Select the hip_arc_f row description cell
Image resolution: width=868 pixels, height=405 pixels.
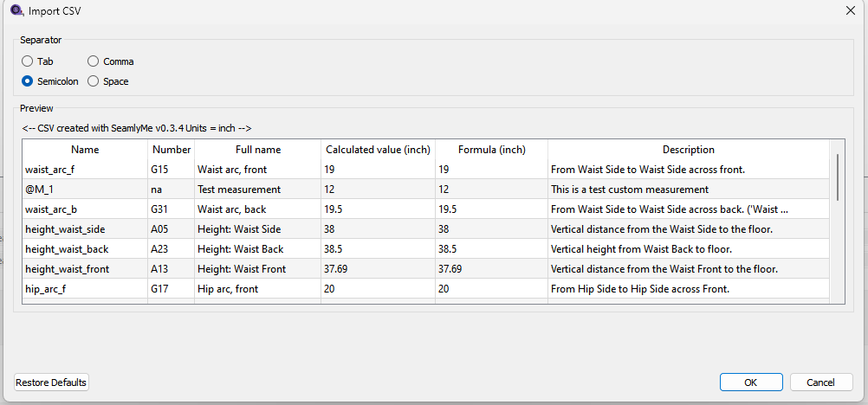(x=688, y=289)
